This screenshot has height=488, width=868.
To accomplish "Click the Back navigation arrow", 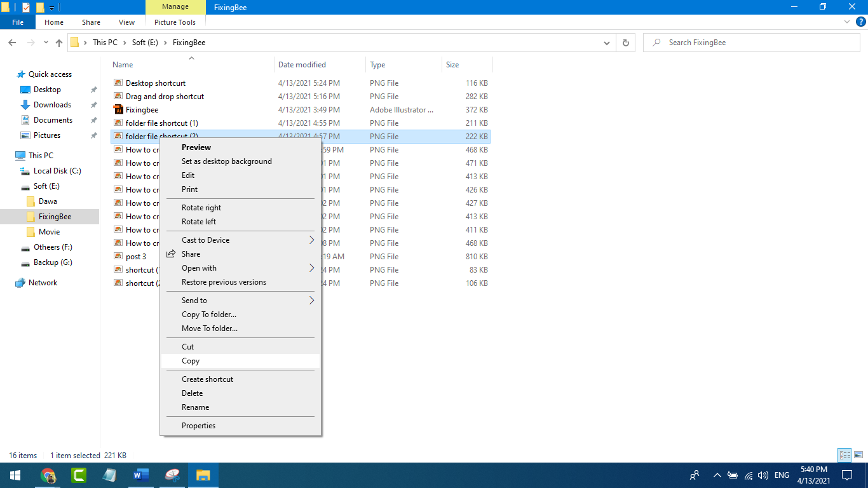I will 12,43.
